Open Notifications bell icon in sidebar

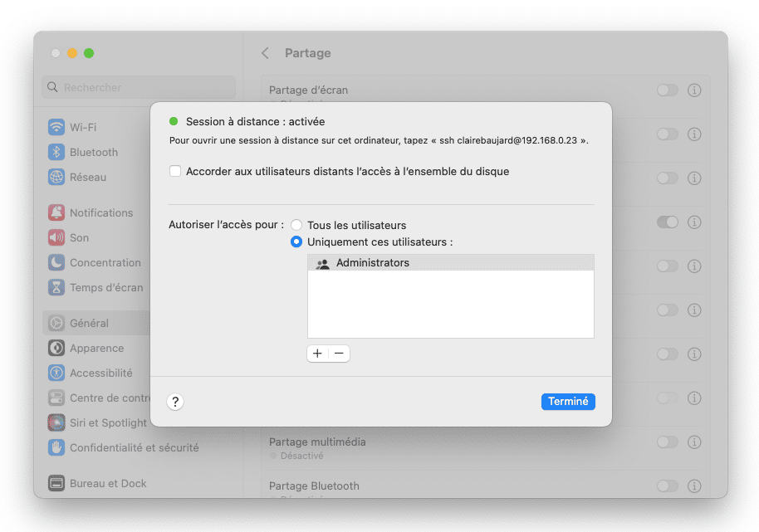pyautogui.click(x=56, y=213)
